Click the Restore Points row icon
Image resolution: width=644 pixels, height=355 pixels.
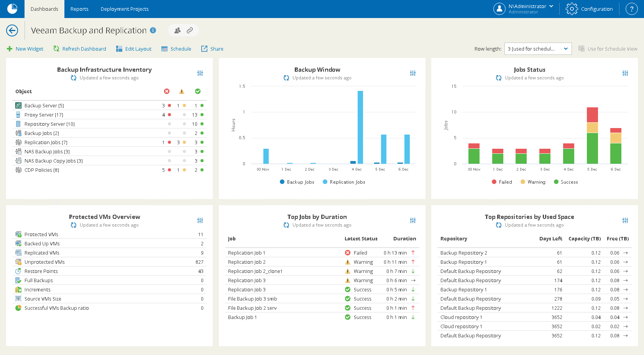coord(18,271)
